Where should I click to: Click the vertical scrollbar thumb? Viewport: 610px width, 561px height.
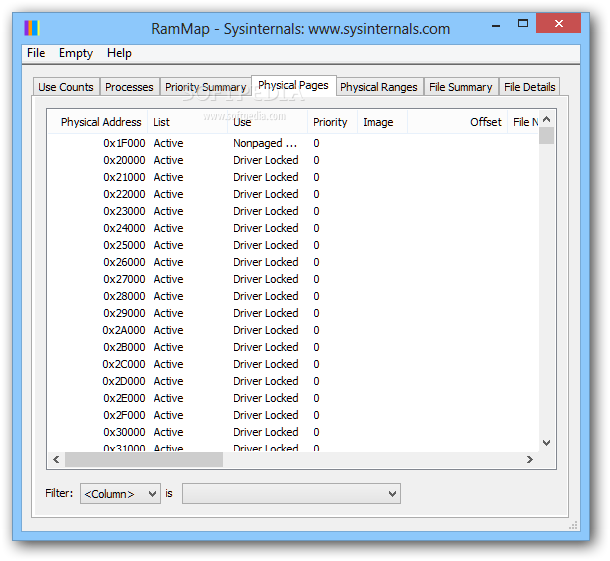coord(547,136)
